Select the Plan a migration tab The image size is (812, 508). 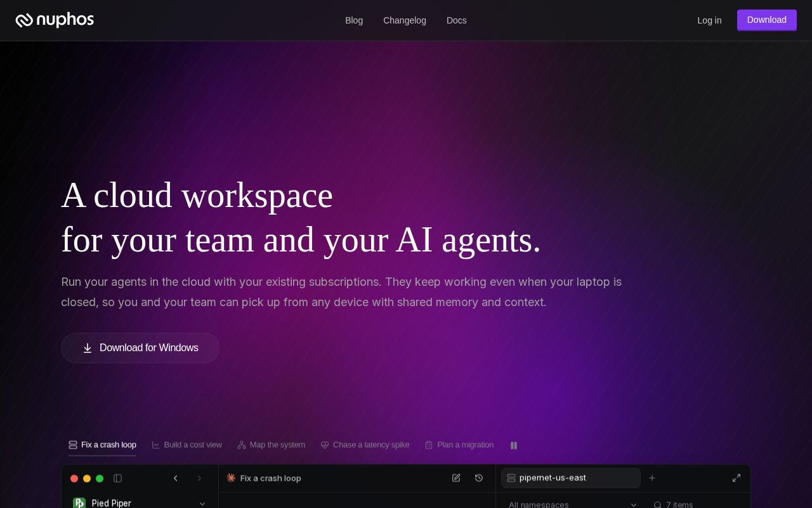459,445
